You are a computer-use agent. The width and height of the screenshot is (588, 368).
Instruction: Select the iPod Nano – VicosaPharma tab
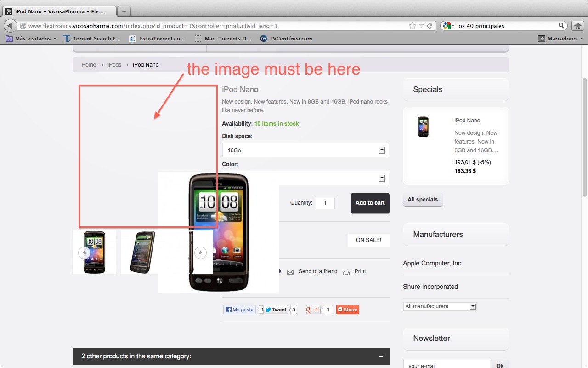59,11
